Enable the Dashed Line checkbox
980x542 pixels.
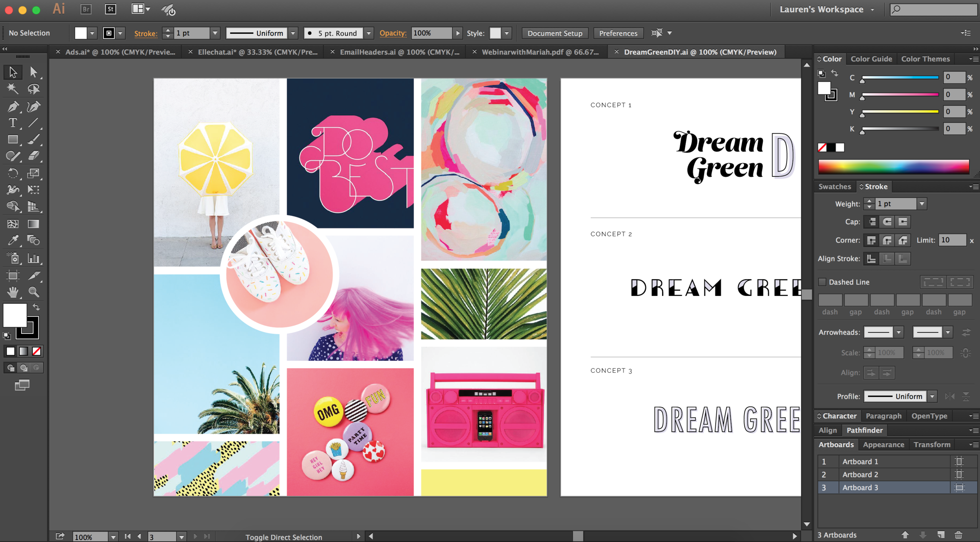point(822,282)
